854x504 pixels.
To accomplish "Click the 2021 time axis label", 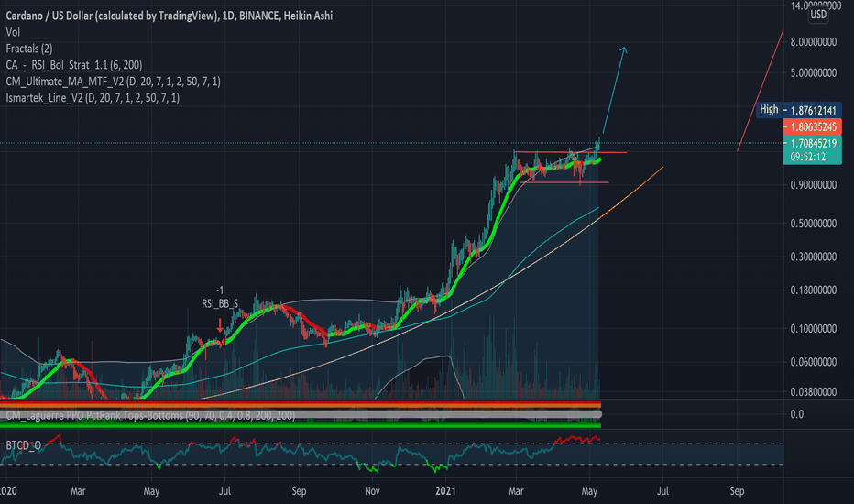I will click(445, 491).
